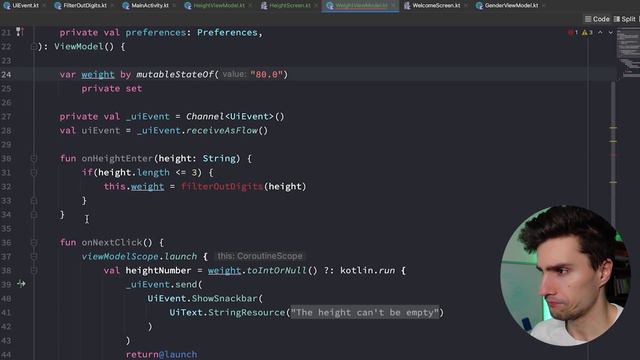Image resolution: width=640 pixels, height=360 pixels.
Task: Click UiEvent.ShowSnackbar on line 40
Action: tap(202, 298)
